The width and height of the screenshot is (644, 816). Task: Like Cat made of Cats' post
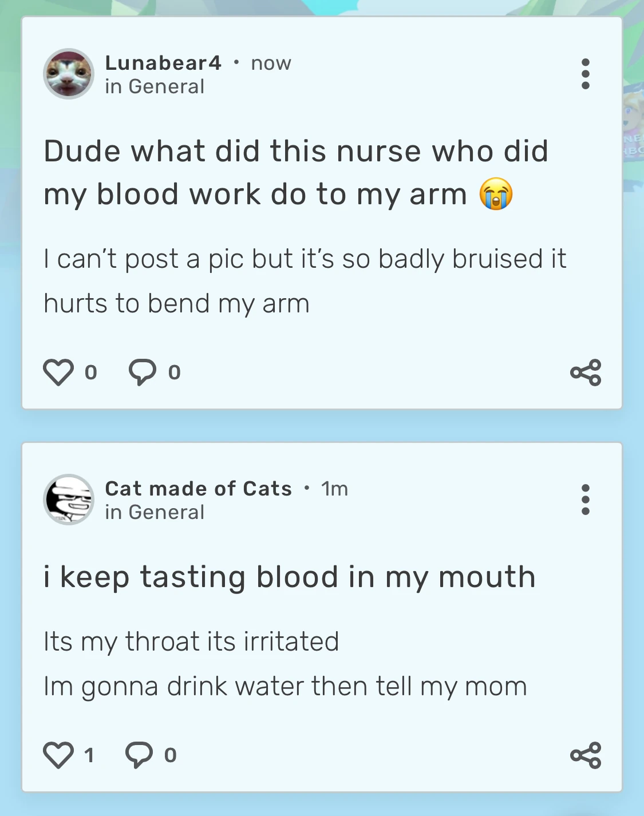point(58,755)
